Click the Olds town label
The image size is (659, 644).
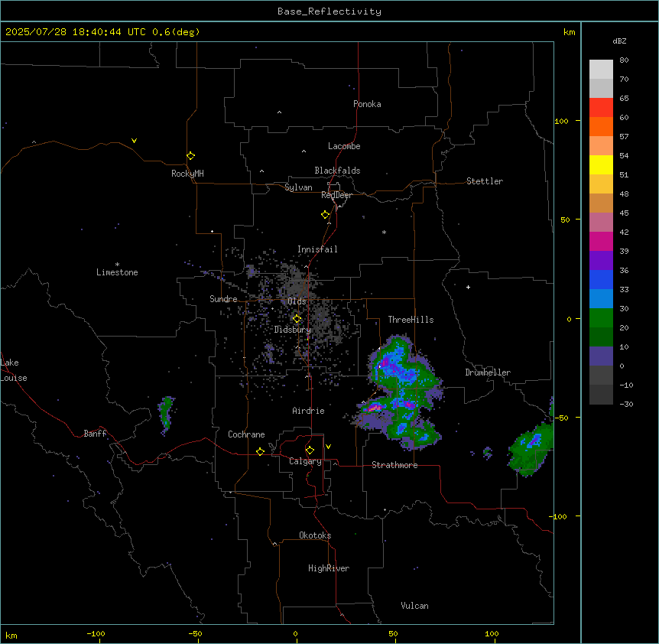297,301
